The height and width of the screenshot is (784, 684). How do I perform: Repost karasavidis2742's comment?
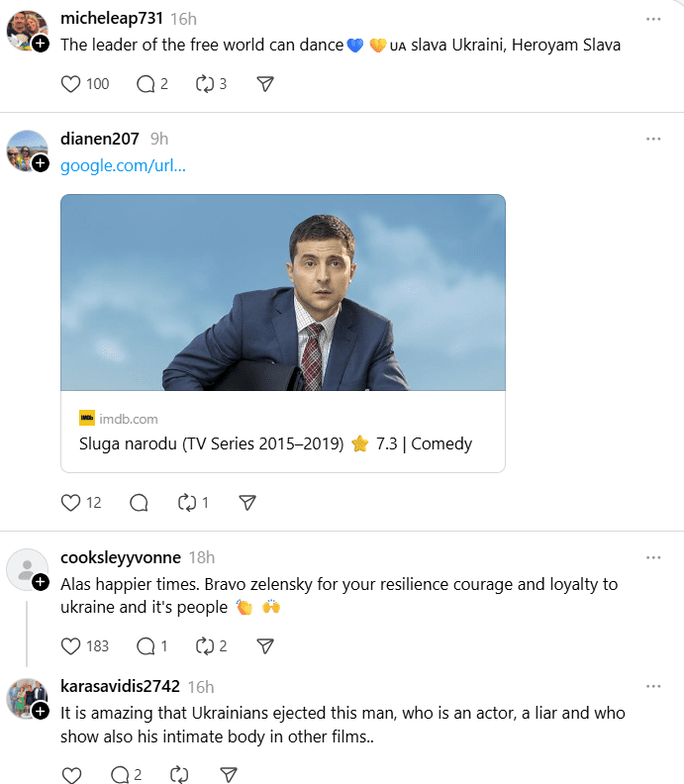coord(180,774)
